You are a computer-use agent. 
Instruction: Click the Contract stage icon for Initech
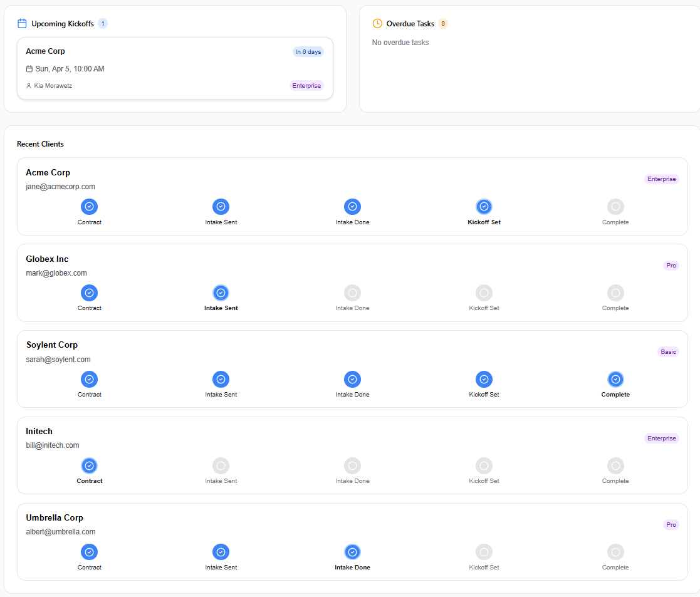(89, 465)
